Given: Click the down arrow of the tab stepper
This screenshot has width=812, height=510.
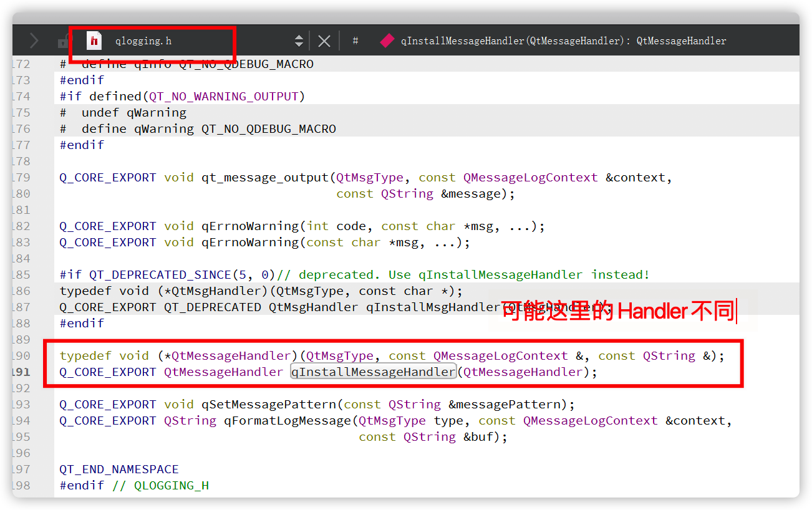Looking at the screenshot, I should 299,44.
